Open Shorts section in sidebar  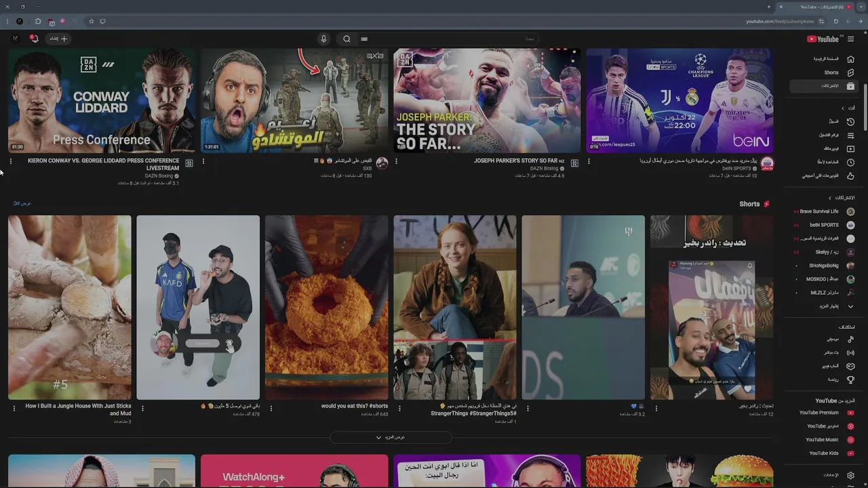tap(823, 73)
